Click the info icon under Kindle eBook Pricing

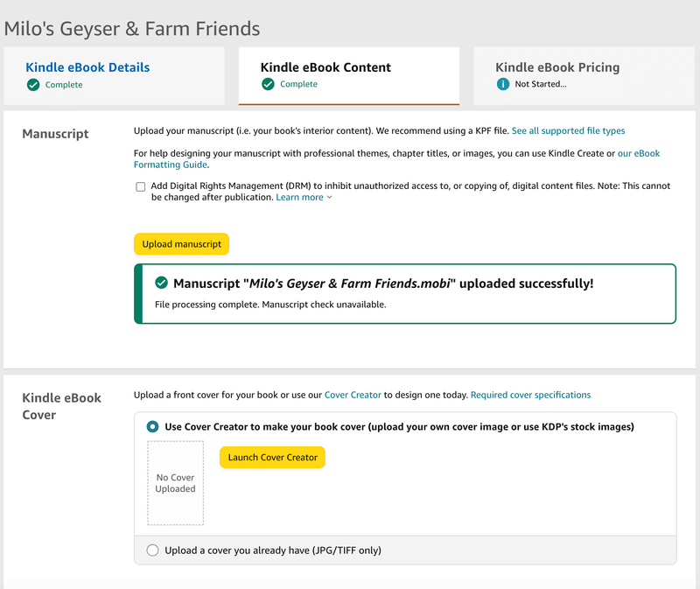point(502,84)
